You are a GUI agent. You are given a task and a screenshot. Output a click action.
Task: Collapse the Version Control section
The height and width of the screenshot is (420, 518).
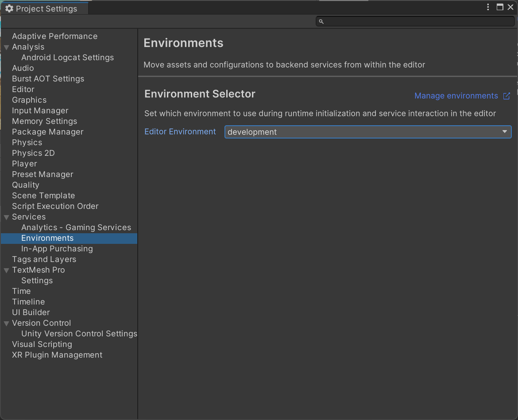point(6,324)
